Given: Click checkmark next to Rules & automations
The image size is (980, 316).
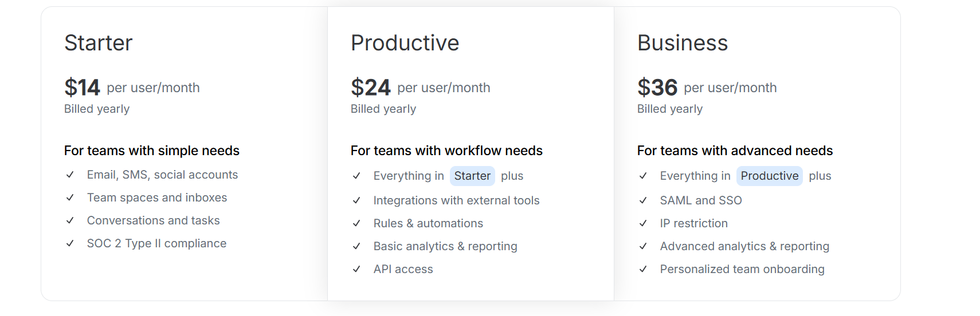Looking at the screenshot, I should (x=356, y=223).
